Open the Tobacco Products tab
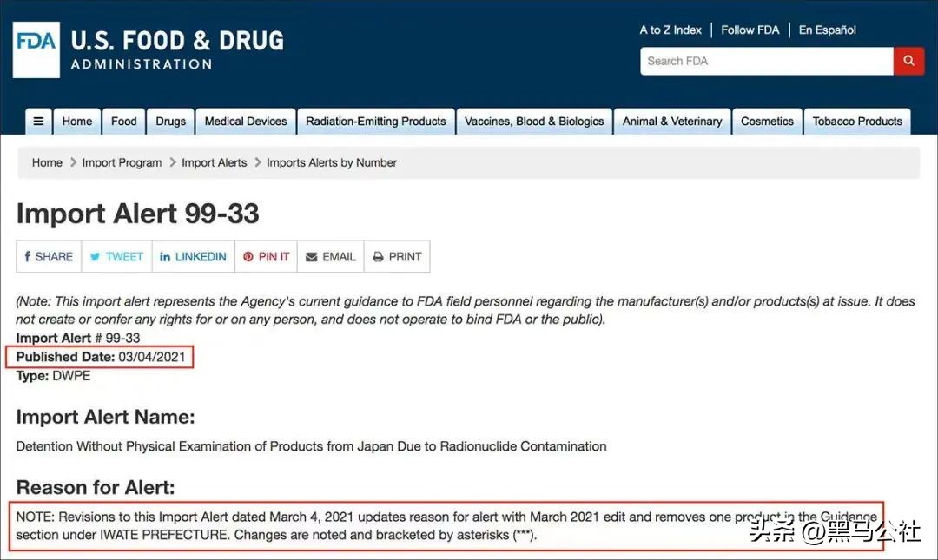The height and width of the screenshot is (560, 938). pos(857,122)
